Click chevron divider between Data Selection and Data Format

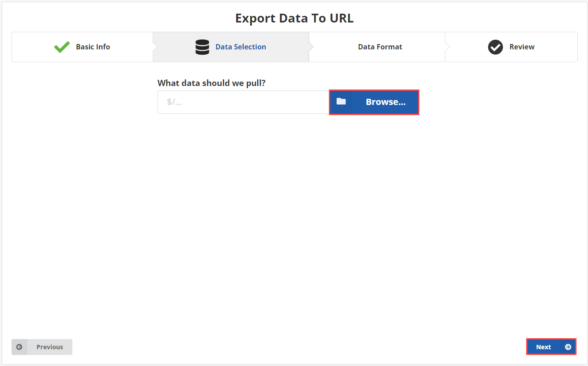pyautogui.click(x=311, y=47)
